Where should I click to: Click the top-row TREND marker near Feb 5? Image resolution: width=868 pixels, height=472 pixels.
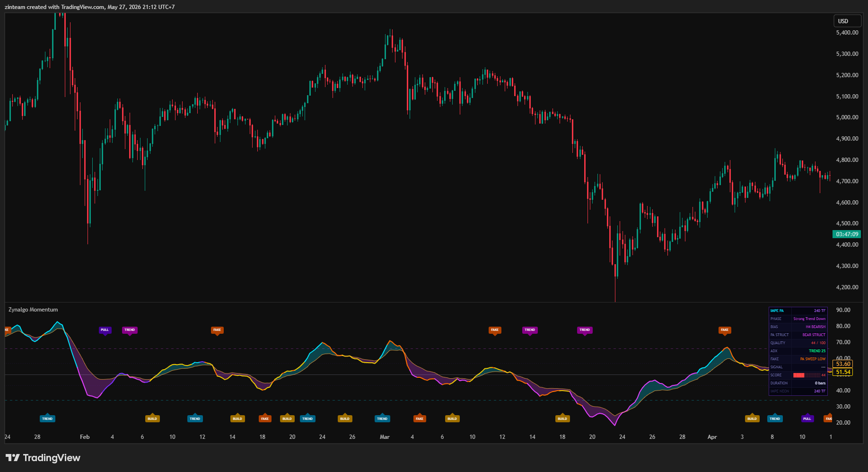point(130,330)
